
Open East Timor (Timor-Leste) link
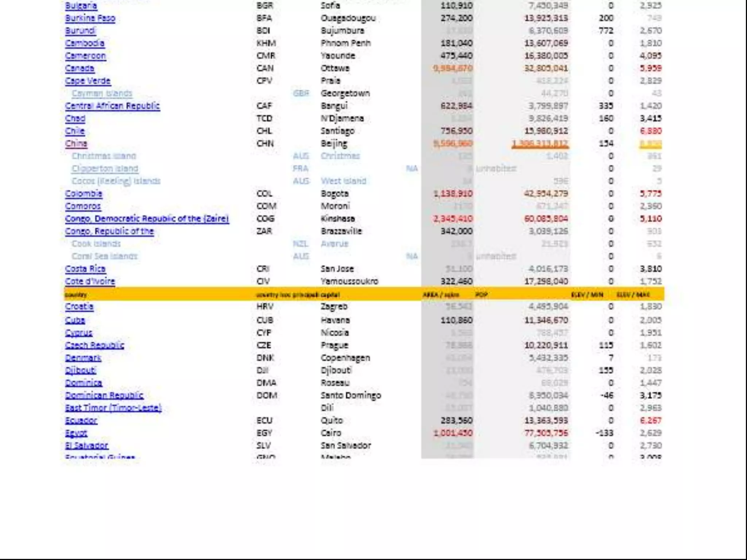point(113,408)
